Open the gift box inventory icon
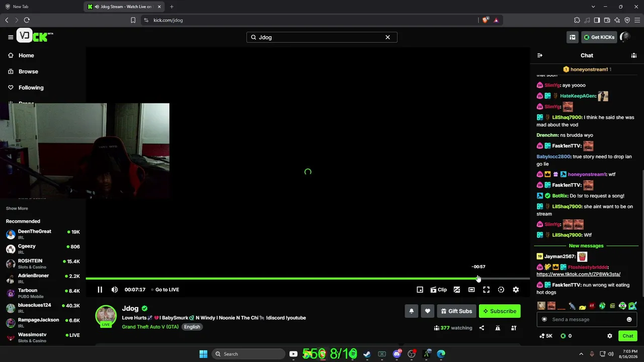The image size is (644, 362). coord(573,37)
